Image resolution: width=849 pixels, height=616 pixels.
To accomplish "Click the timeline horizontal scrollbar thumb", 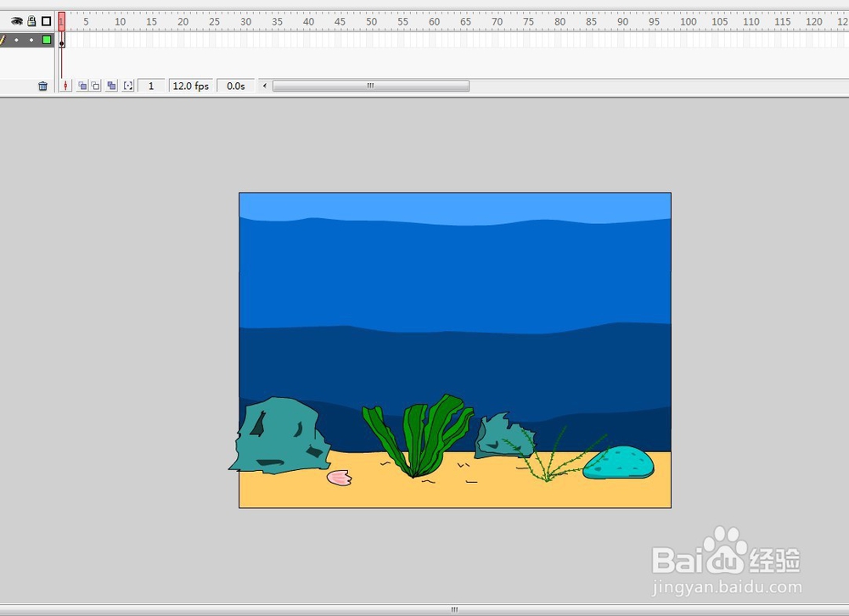I will pos(371,86).
